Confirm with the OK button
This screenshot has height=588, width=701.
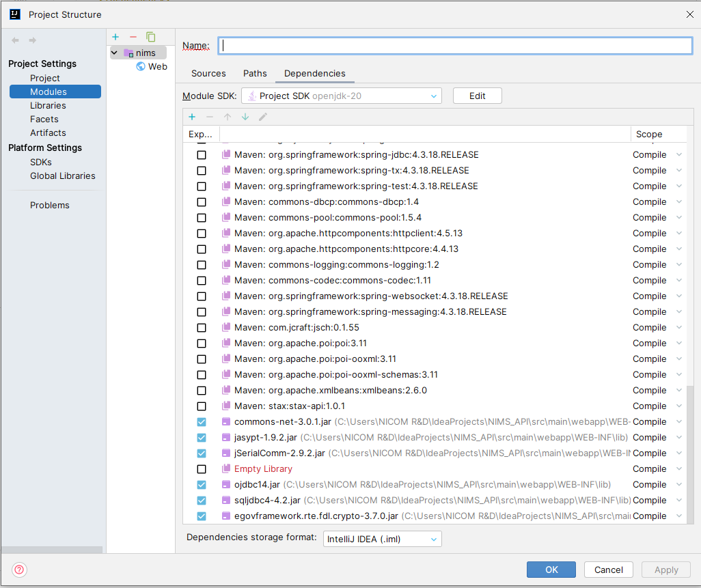pos(551,570)
